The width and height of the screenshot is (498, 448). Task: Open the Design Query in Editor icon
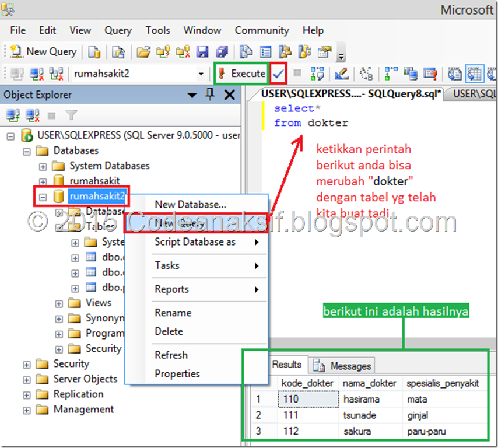(x=341, y=73)
